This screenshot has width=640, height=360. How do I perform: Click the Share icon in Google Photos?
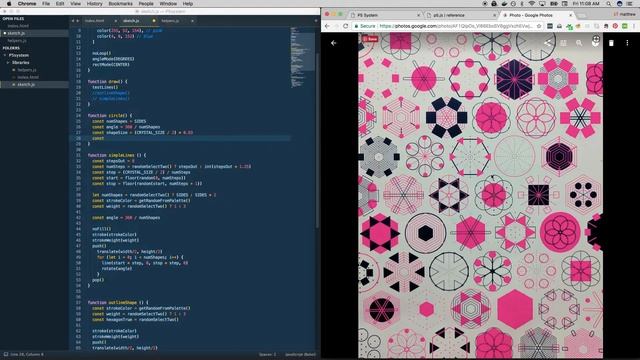(x=547, y=43)
